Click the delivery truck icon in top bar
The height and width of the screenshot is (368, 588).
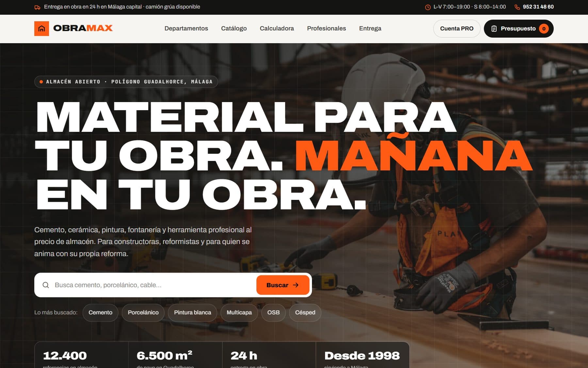(38, 7)
